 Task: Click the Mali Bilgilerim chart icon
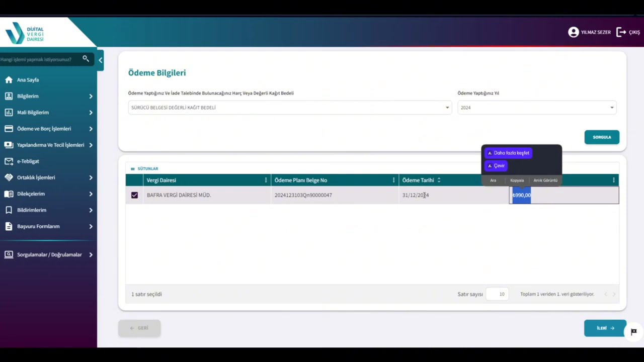9,112
